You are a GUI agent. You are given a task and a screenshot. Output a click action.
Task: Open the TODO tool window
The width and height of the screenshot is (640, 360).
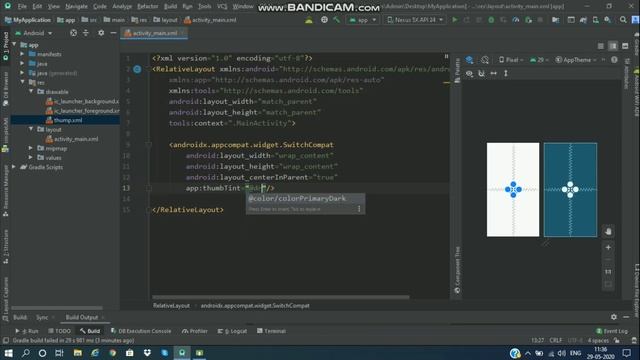(x=60, y=331)
